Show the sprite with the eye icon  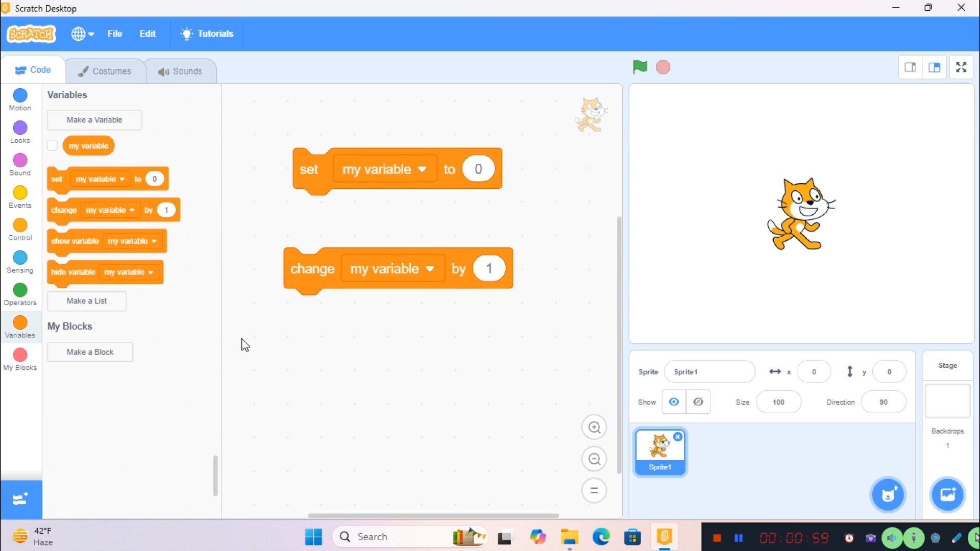click(x=674, y=402)
